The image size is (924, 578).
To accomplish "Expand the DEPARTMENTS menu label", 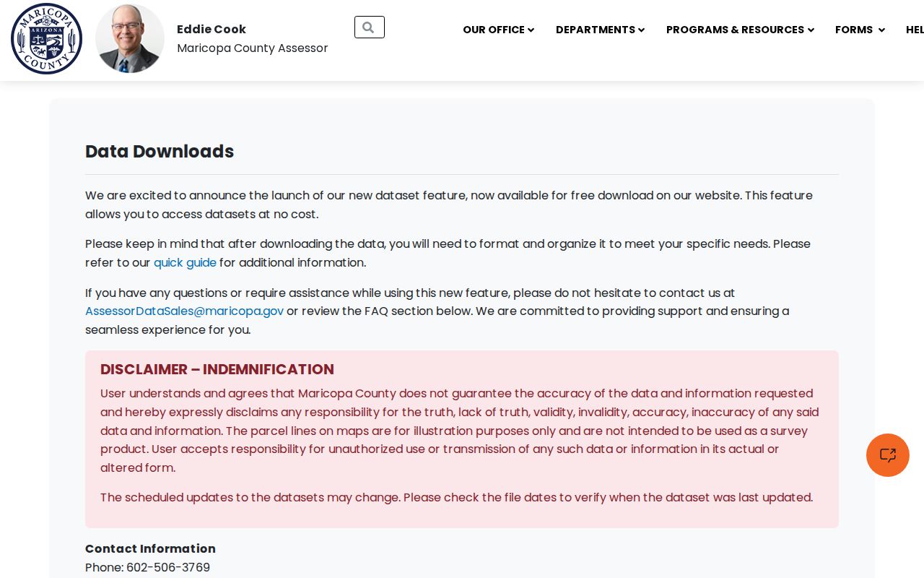I will 596,30.
